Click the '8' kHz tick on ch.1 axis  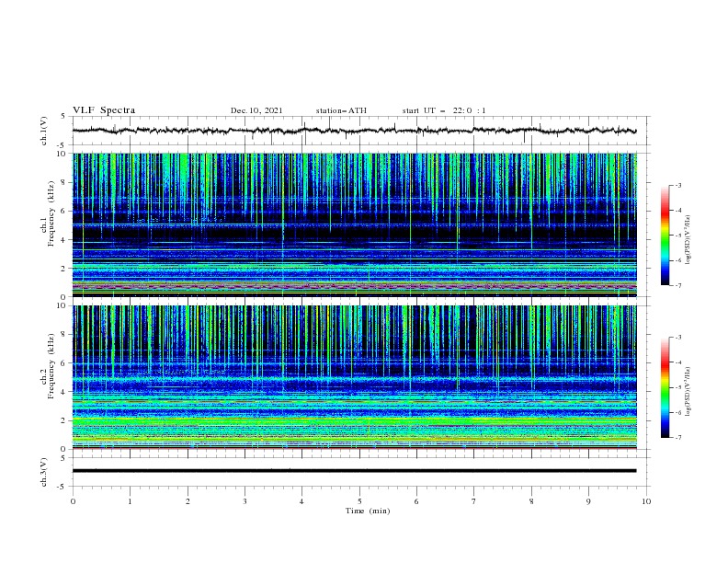point(64,182)
